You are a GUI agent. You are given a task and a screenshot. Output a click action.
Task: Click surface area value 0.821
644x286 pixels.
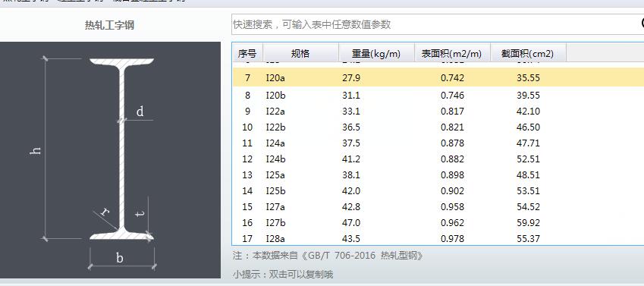453,127
